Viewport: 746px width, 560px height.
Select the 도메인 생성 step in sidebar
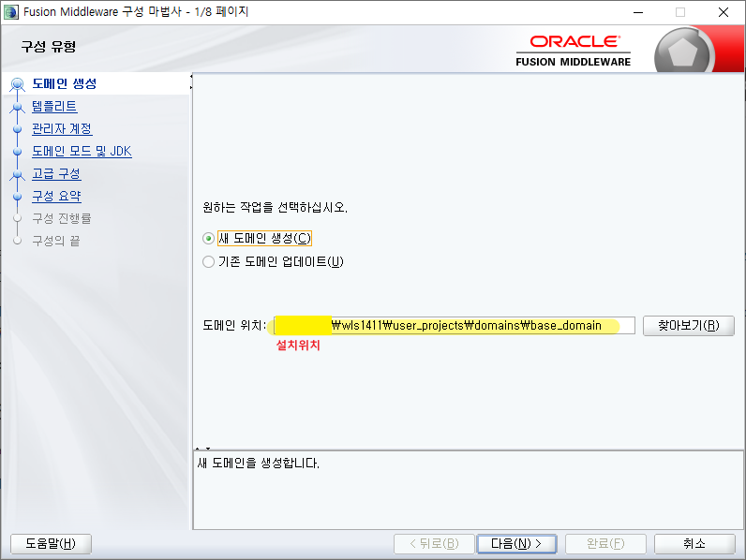click(x=65, y=83)
